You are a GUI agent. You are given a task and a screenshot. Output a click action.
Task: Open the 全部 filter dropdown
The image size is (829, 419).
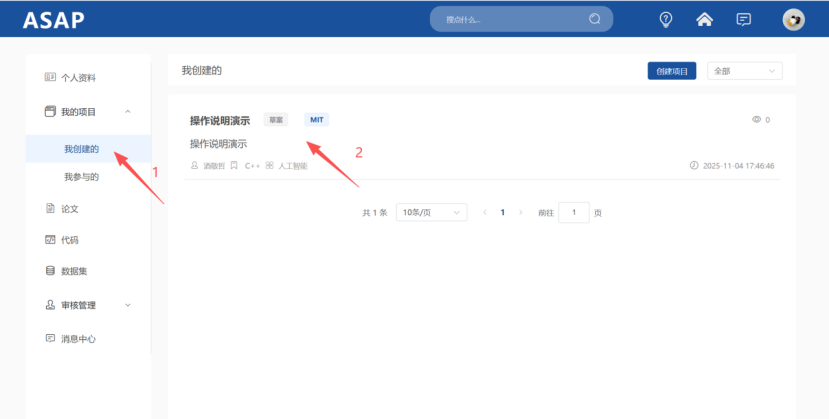(744, 71)
